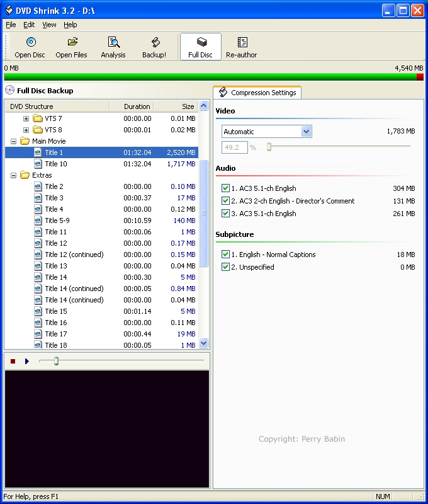Select the Compression Settings tab
428x504 pixels.
coord(257,93)
